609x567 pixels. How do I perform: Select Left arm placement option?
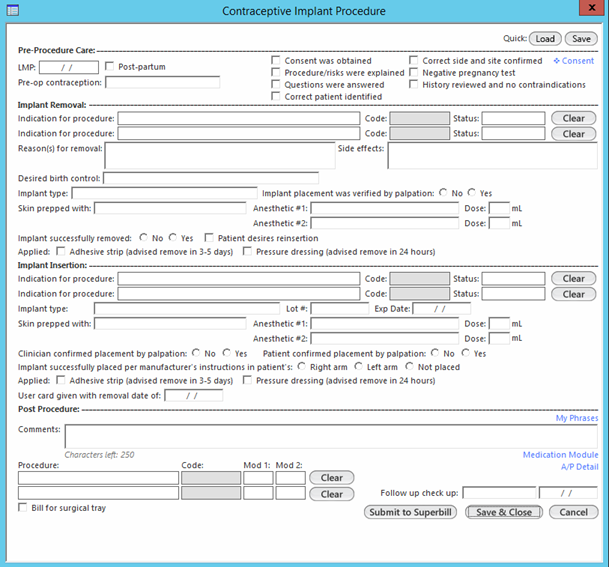point(358,367)
